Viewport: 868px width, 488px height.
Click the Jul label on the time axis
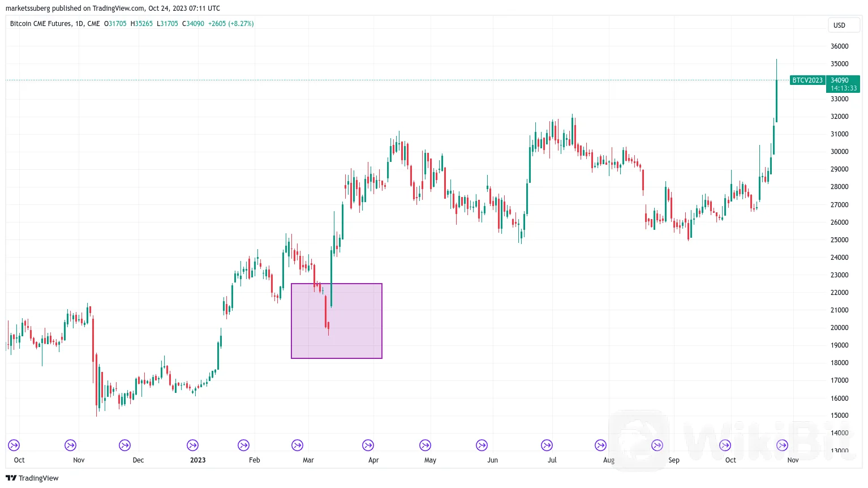point(551,460)
